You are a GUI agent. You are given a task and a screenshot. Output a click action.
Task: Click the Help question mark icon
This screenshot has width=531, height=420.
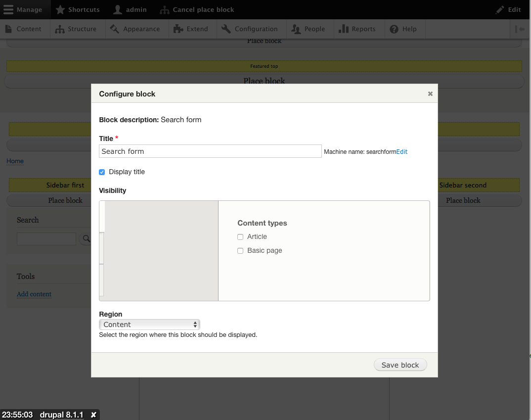click(x=394, y=29)
